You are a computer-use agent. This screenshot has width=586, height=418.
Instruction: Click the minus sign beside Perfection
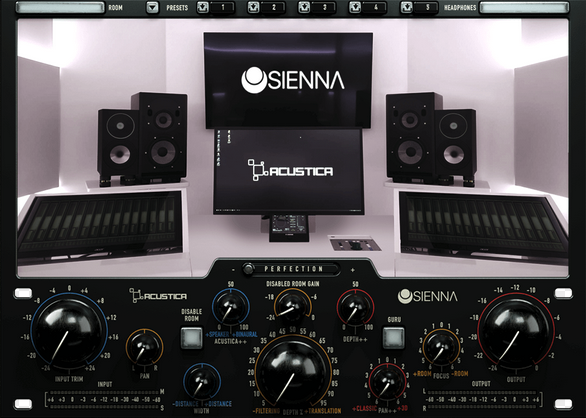click(x=233, y=270)
